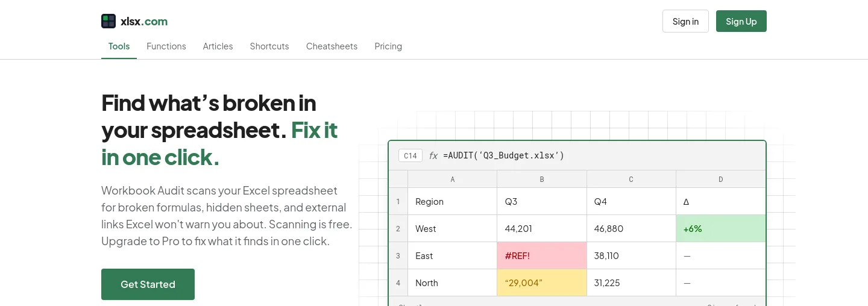The width and height of the screenshot is (868, 306).
Task: Select the Tools tab
Action: pyautogui.click(x=119, y=46)
